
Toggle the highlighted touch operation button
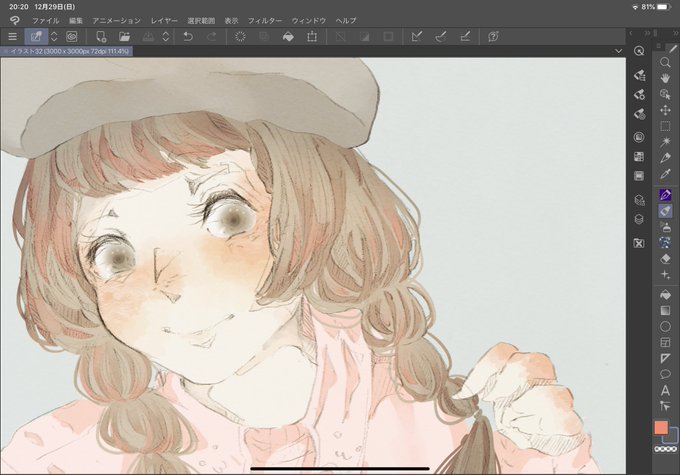36,37
